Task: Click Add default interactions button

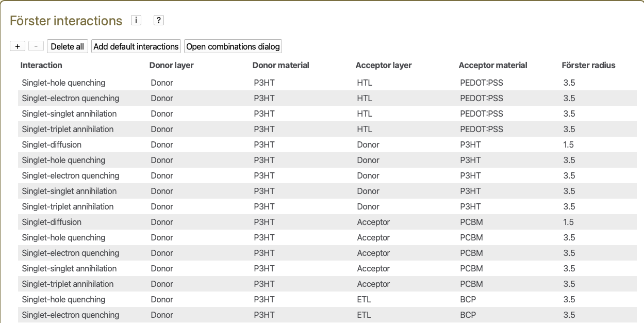Action: click(x=136, y=46)
